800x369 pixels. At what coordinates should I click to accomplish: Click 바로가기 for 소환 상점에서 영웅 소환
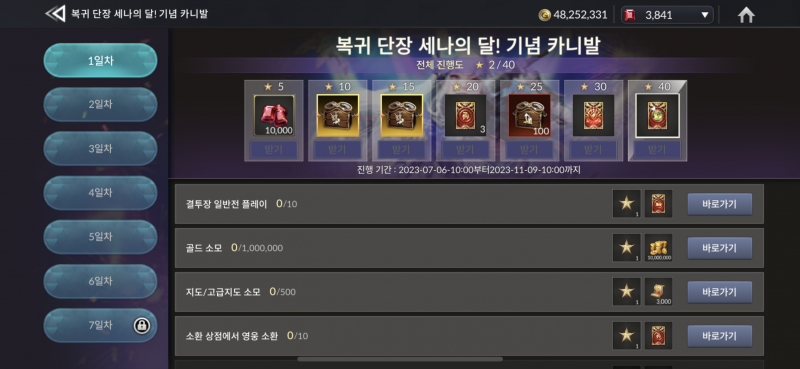click(x=719, y=336)
